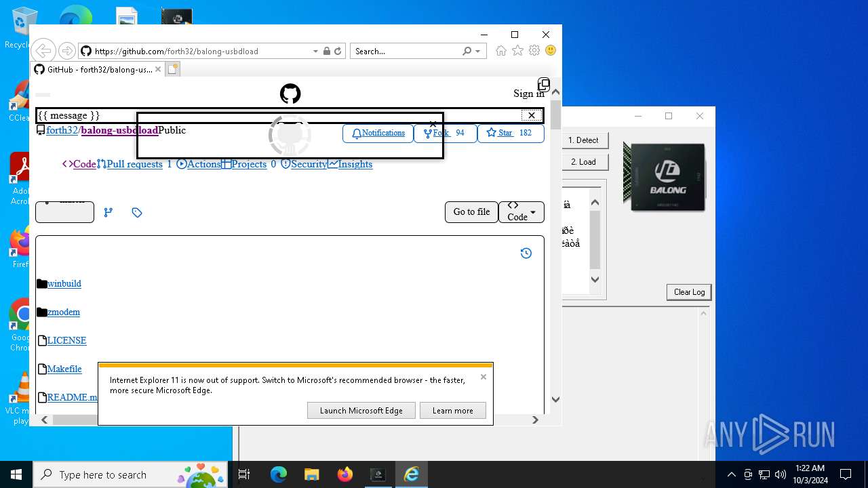Open the tags icon in repo toolbar

pos(137,212)
